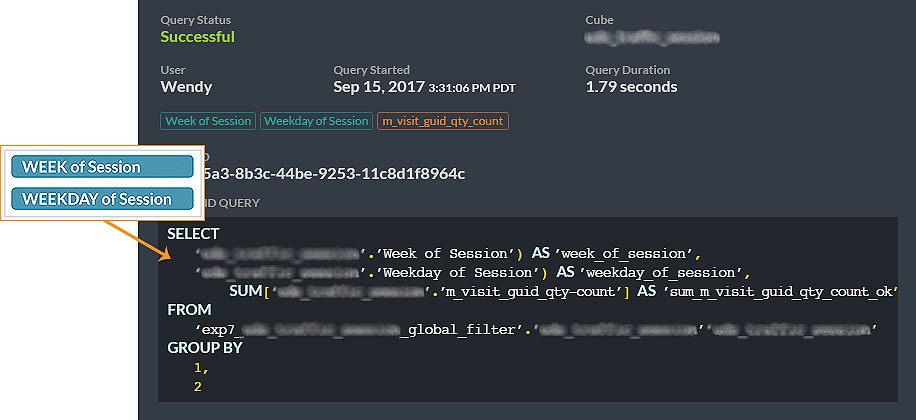Click the WEEK of Session callout pill
The width and height of the screenshot is (916, 420).
coord(102,166)
